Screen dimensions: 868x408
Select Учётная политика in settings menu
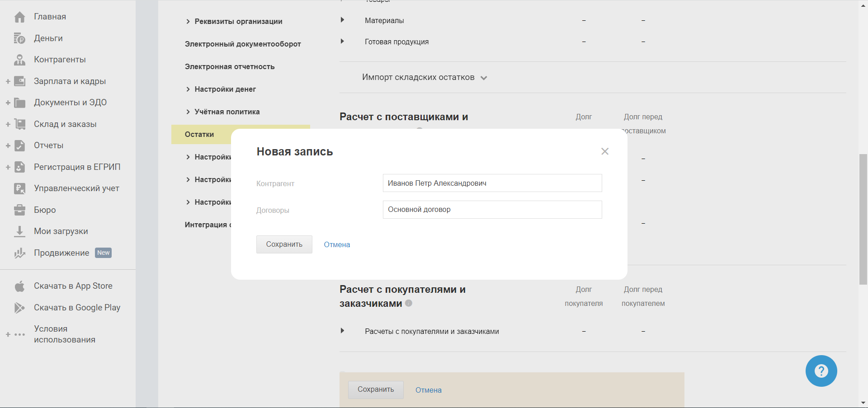coord(227,112)
